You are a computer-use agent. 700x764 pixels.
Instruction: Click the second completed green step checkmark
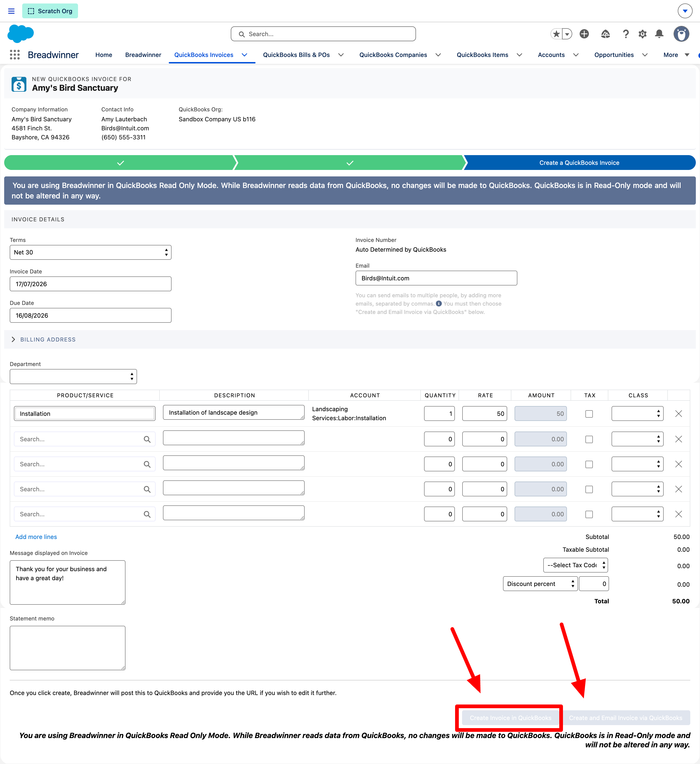[350, 163]
